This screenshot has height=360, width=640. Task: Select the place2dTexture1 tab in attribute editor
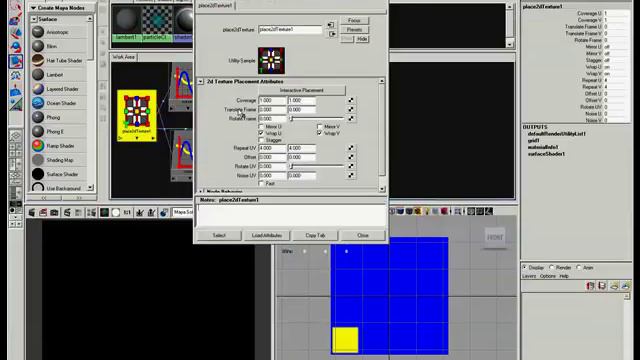tap(215, 5)
